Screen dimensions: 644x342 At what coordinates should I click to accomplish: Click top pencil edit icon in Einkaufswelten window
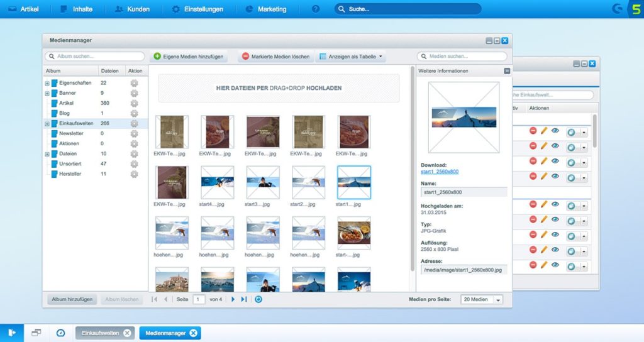coord(544,131)
